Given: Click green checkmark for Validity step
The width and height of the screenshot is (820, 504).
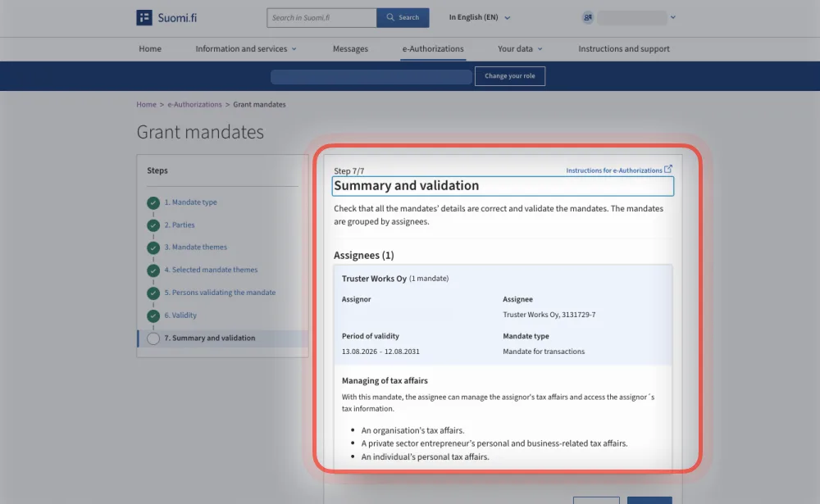Looking at the screenshot, I should click(x=153, y=316).
